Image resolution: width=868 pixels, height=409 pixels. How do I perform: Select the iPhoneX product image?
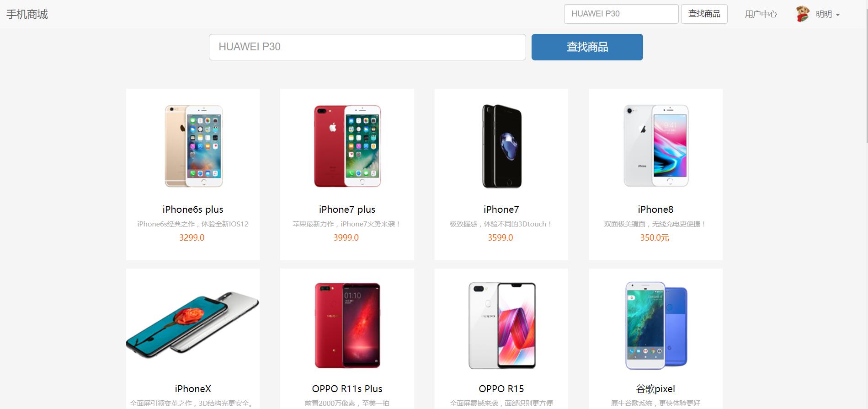point(193,325)
